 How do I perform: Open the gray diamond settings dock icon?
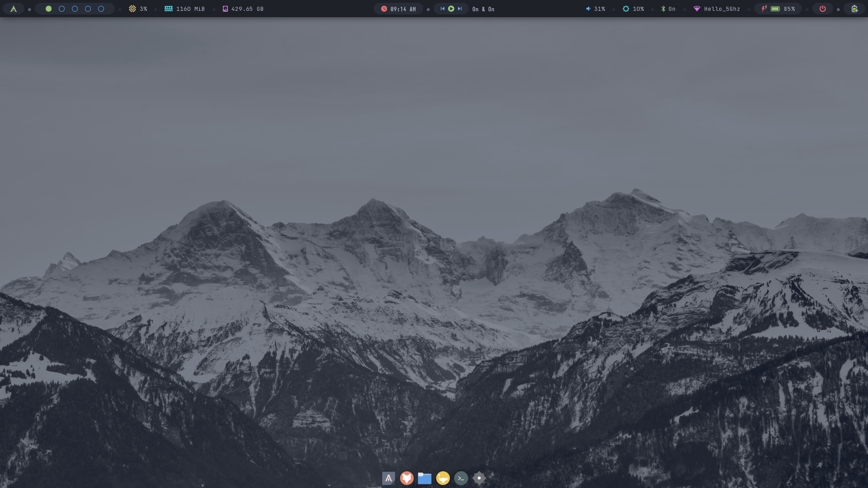coord(479,478)
